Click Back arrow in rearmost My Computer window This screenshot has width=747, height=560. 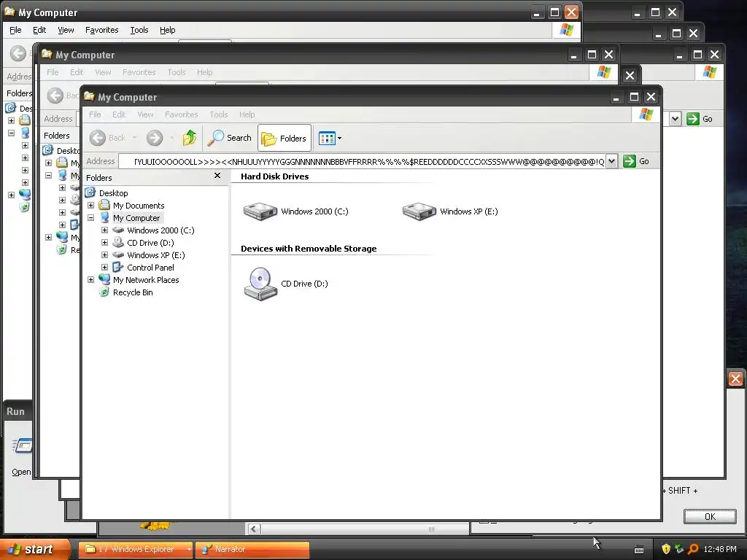[x=18, y=53]
